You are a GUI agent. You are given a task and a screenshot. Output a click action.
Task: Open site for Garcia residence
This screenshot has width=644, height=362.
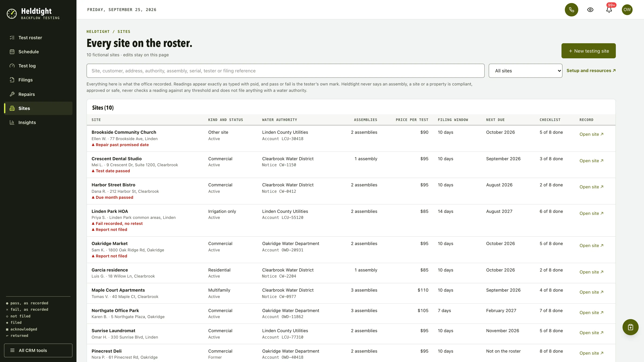pyautogui.click(x=591, y=272)
